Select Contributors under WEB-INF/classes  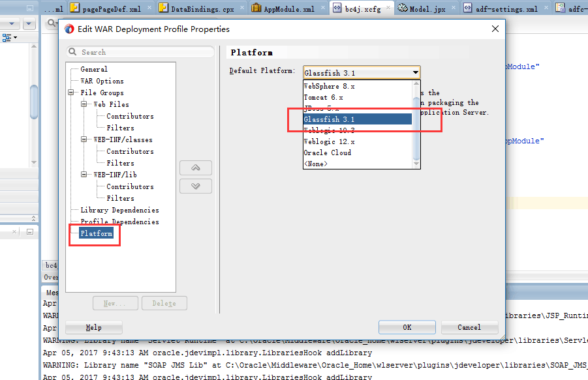pyautogui.click(x=130, y=151)
